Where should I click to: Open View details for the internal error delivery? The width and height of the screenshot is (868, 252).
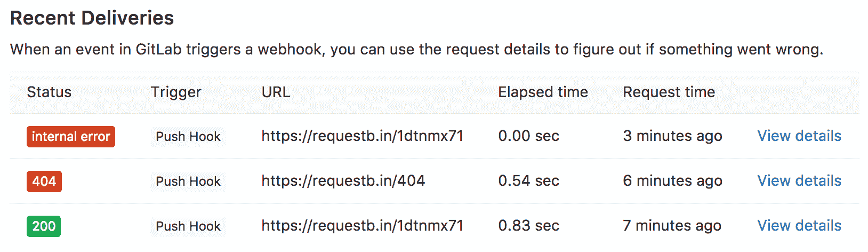coord(799,136)
